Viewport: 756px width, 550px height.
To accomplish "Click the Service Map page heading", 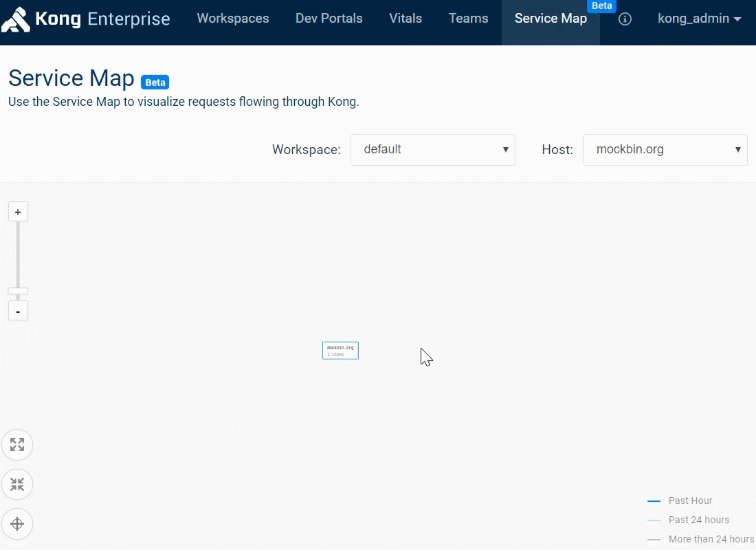I will pyautogui.click(x=71, y=78).
